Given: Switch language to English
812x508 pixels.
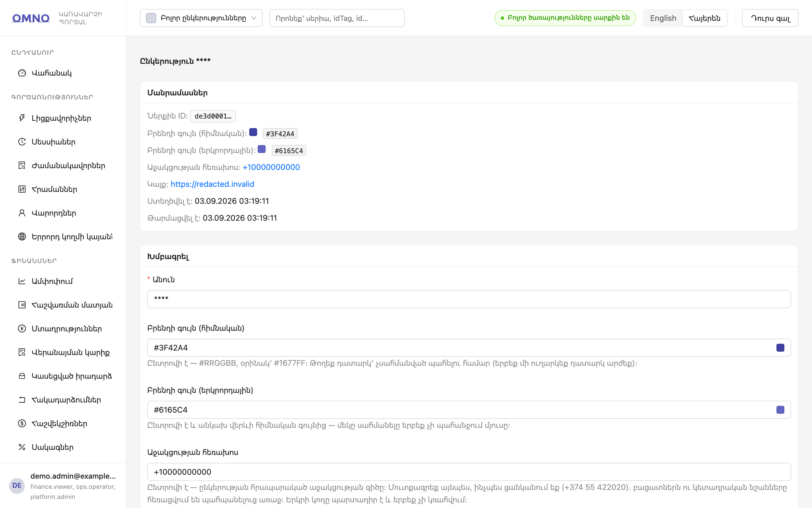Looking at the screenshot, I should click(663, 18).
